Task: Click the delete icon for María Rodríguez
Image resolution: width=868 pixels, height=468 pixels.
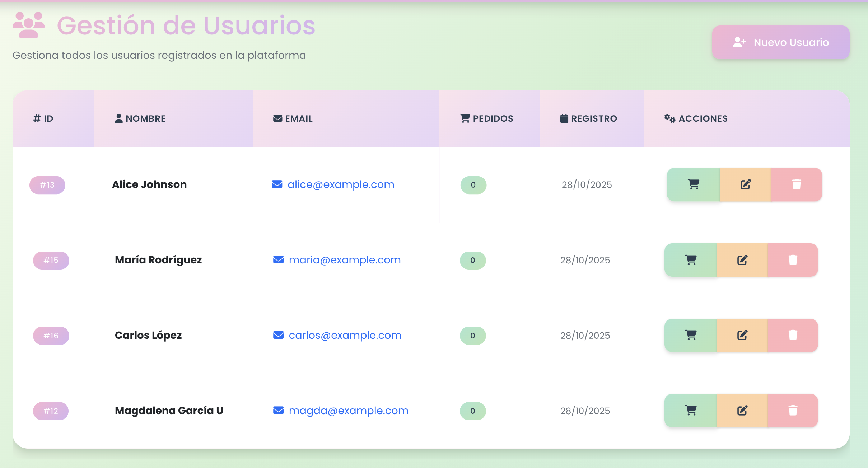Action: (793, 260)
